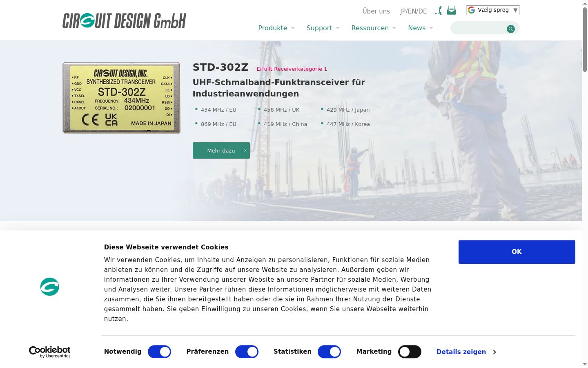
Task: Click the Cookiebot by Usercentrics logo
Action: [x=49, y=352]
